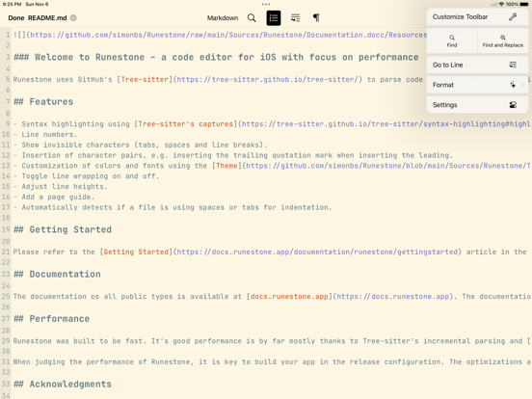Select Find in the popup menu
The image size is (532, 399).
coord(452,41)
